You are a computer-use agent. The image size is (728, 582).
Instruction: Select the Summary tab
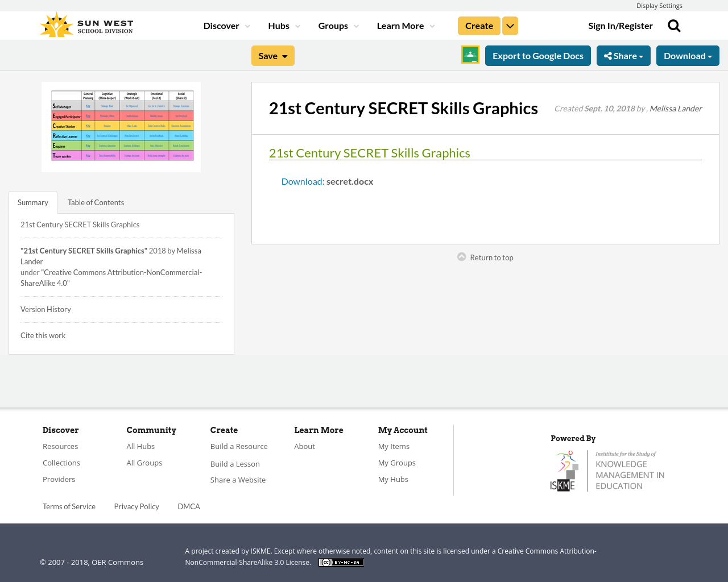[x=32, y=202]
